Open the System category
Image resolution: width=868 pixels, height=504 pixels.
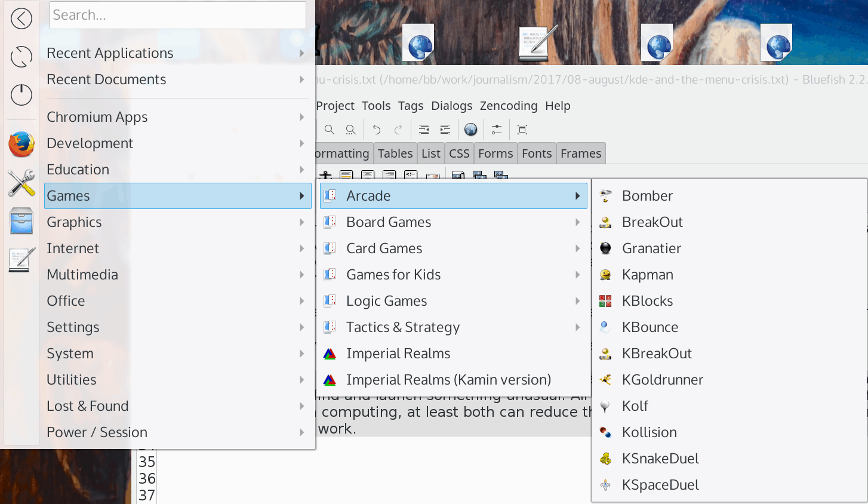[178, 354]
